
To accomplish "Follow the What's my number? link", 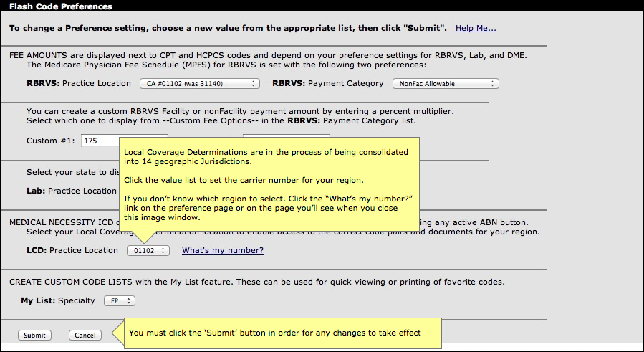I will (223, 250).
